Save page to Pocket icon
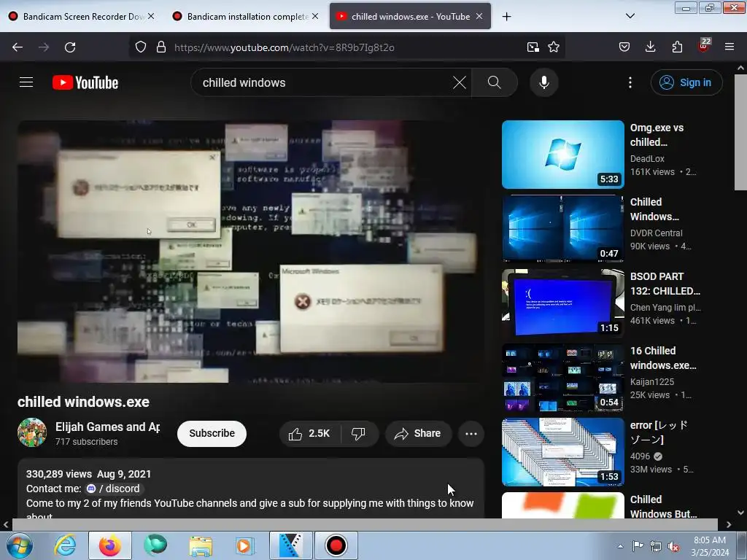Viewport: 747px width, 560px height. 624,47
